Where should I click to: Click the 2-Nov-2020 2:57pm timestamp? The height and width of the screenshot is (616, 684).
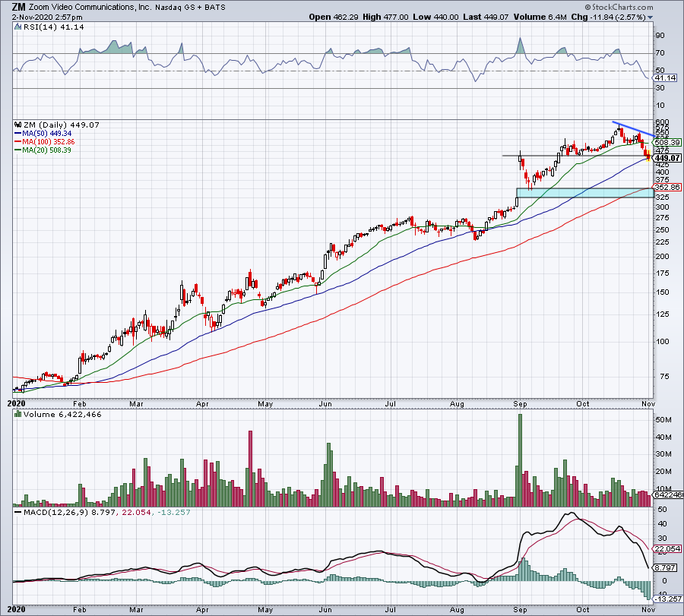point(47,17)
